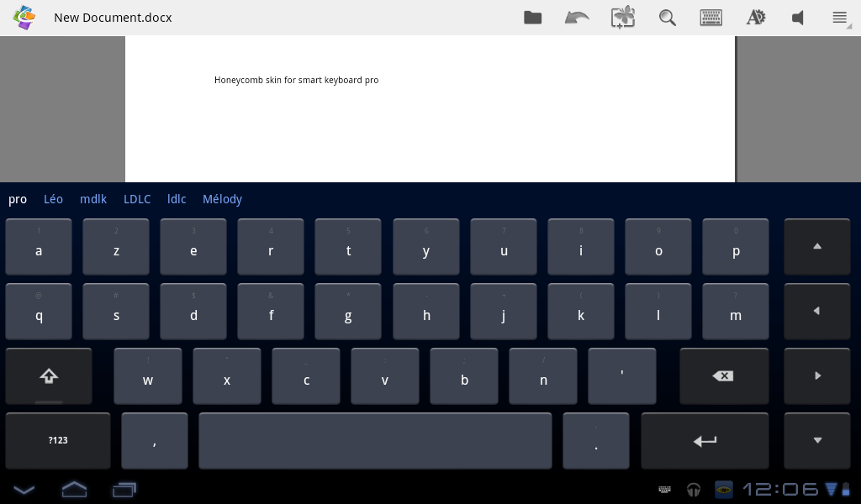Hide keyboard with the down chevron
The width and height of the screenshot is (861, 504).
(x=24, y=489)
